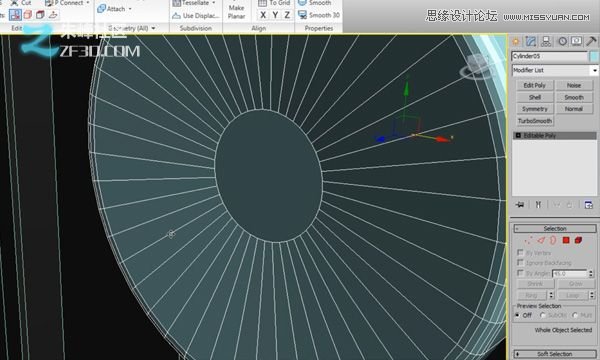The width and height of the screenshot is (600, 360).
Task: Click the Pin Stack icon
Action: [520, 205]
